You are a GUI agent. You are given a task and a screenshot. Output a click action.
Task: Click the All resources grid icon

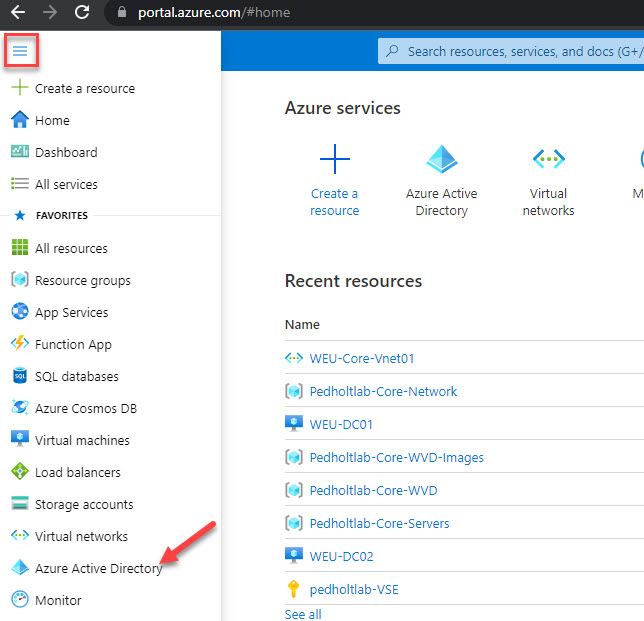pyautogui.click(x=20, y=247)
